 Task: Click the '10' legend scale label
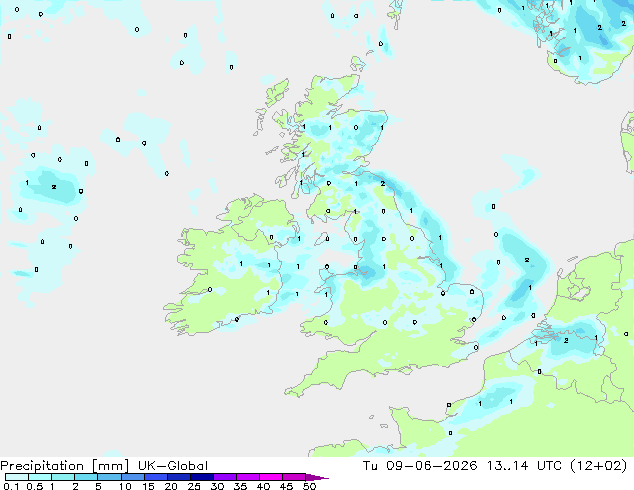click(125, 486)
